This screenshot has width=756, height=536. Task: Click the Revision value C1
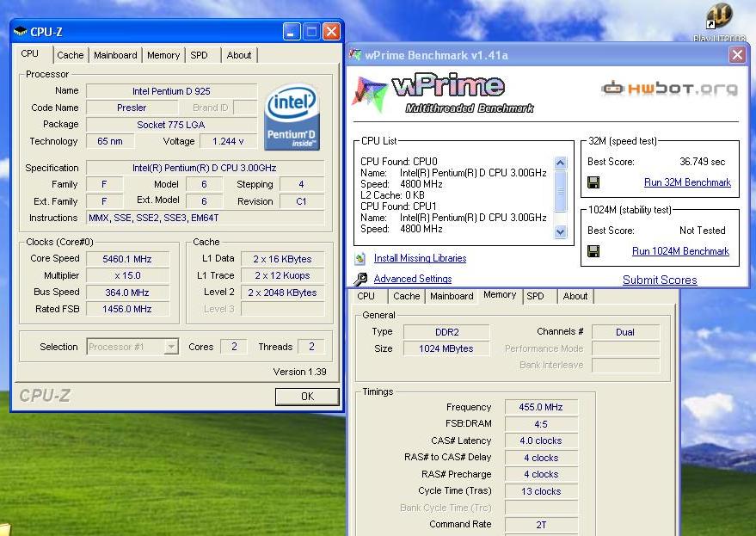click(x=301, y=201)
